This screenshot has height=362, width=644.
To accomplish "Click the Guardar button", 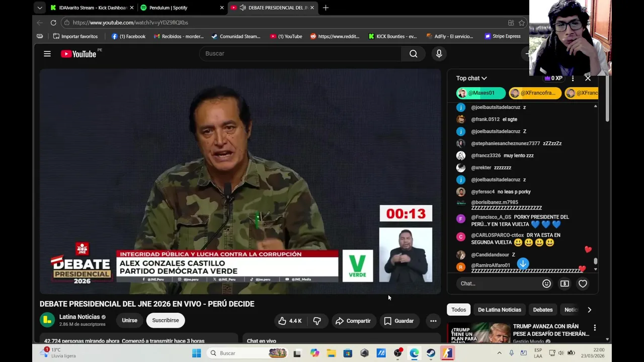I will click(x=398, y=321).
